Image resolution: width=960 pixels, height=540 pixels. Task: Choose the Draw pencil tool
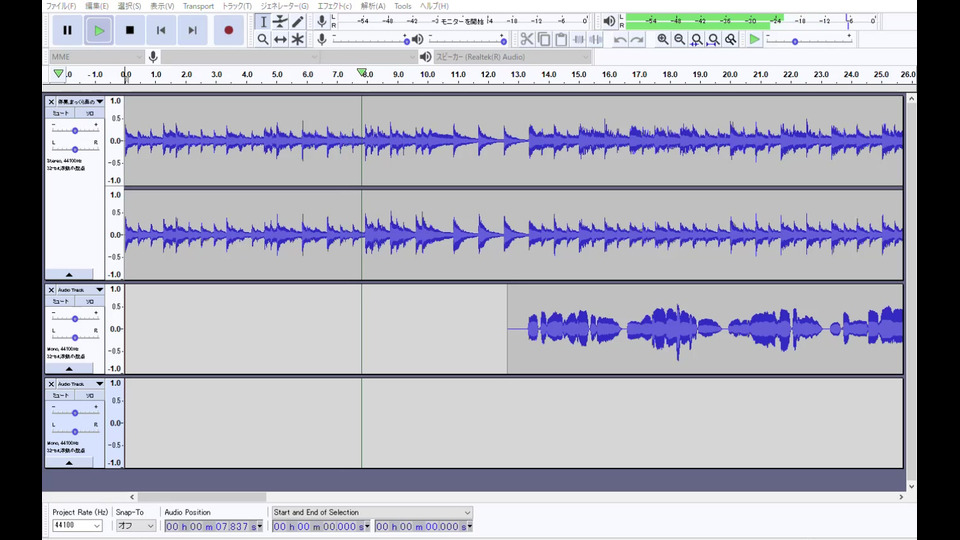[298, 22]
